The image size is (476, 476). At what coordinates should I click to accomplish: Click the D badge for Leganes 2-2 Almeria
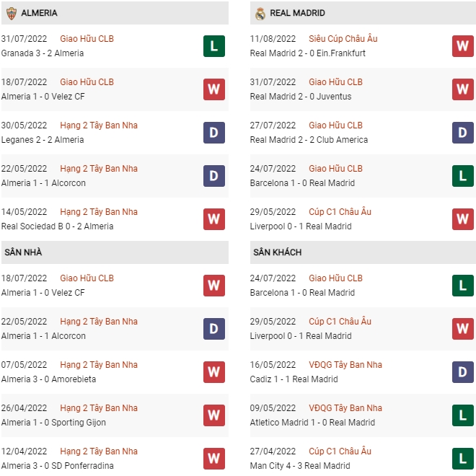[214, 133]
